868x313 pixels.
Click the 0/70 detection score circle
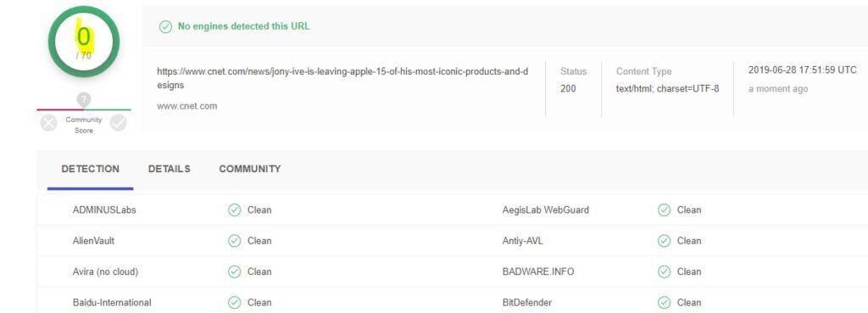tap(84, 42)
